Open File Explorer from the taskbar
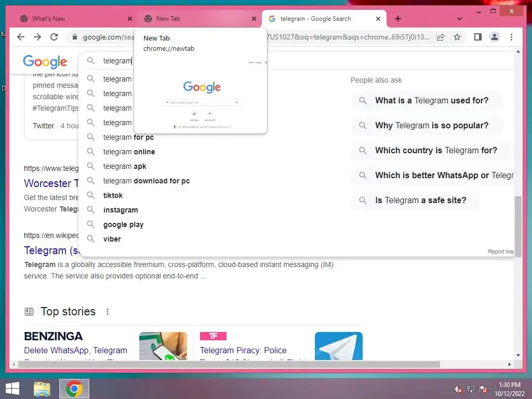The image size is (532, 399). [x=42, y=389]
